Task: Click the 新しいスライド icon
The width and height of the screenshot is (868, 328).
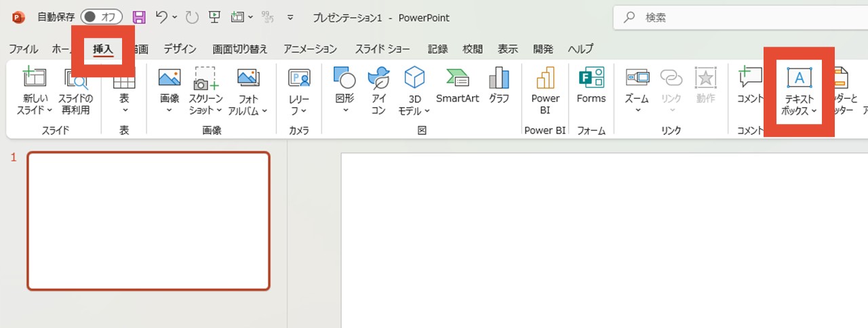Action: [x=34, y=79]
